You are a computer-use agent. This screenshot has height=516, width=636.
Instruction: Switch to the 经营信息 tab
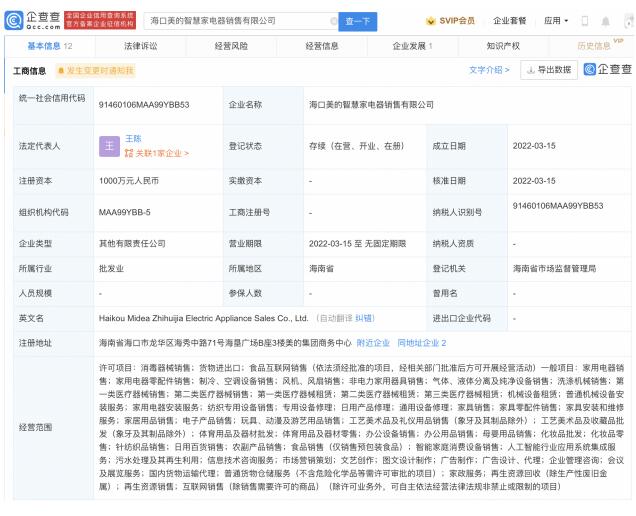(322, 46)
